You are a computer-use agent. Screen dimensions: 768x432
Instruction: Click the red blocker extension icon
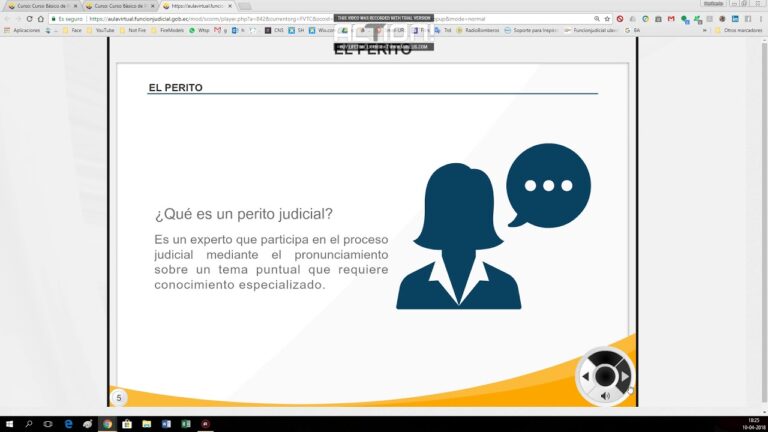pyautogui.click(x=620, y=19)
